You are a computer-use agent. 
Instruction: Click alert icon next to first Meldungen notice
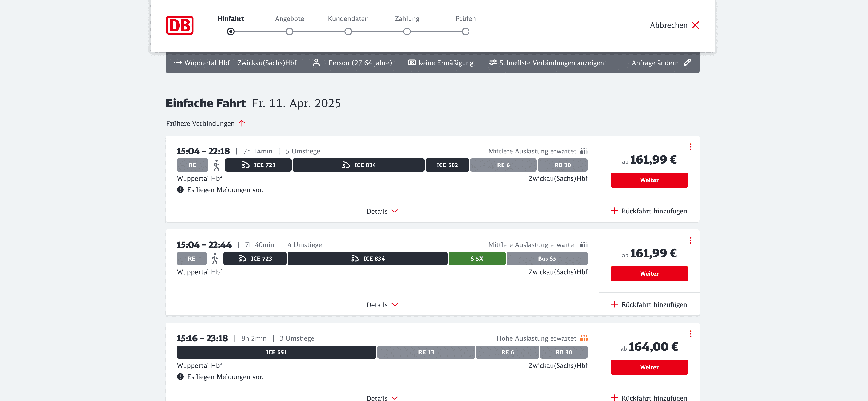(x=180, y=190)
